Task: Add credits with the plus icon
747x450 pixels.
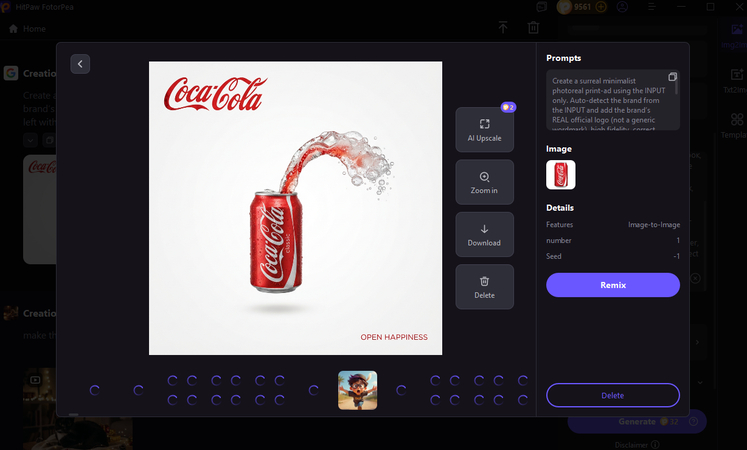Action: coord(601,7)
